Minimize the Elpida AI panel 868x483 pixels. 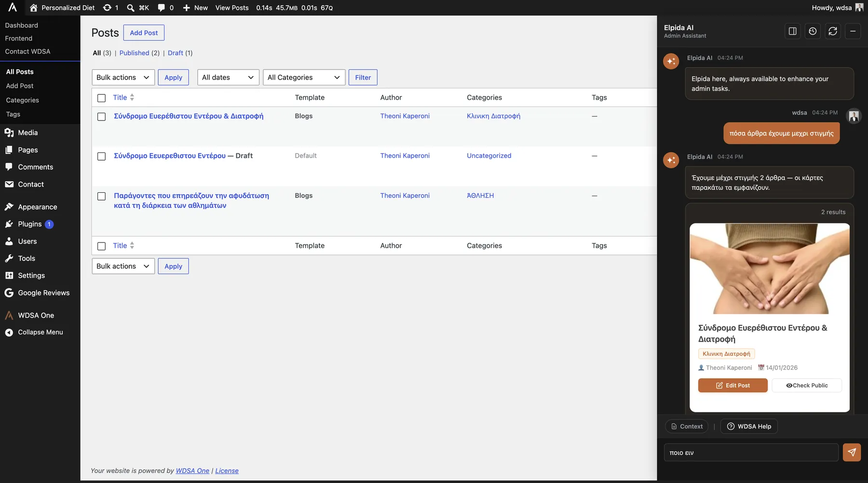[853, 31]
